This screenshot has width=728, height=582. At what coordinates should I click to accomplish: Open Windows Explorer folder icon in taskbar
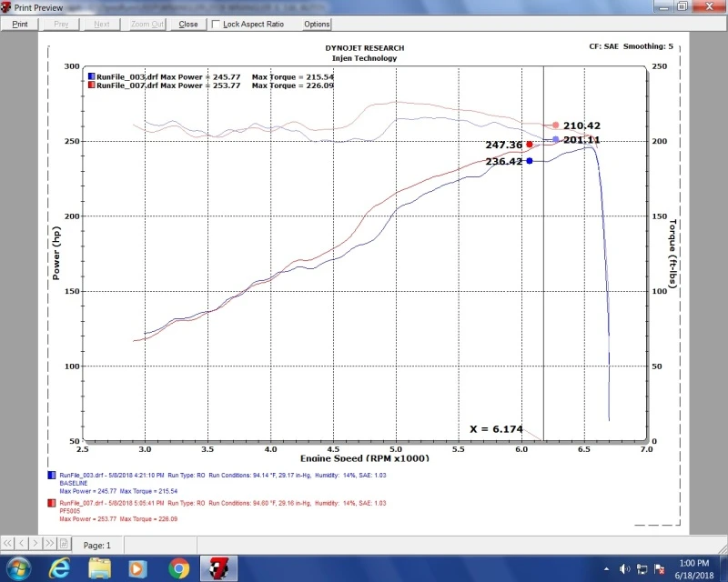pos(100,569)
